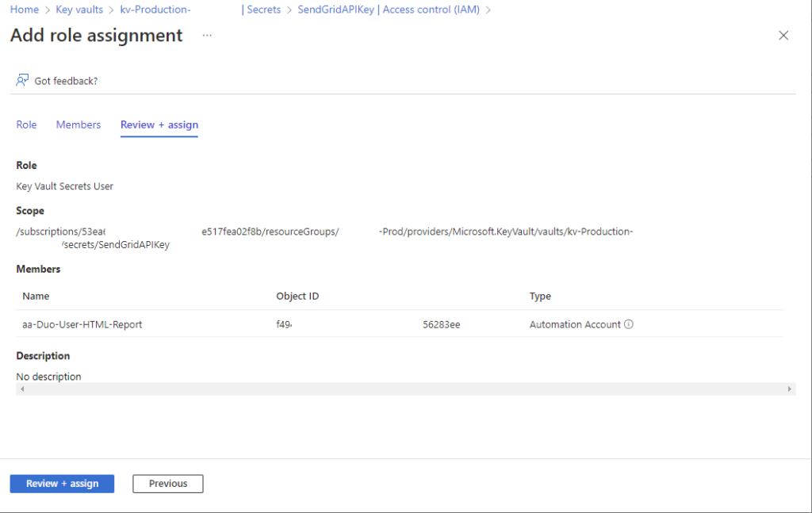The image size is (812, 513).
Task: Click the Automation Account type cell
Action: click(x=575, y=324)
